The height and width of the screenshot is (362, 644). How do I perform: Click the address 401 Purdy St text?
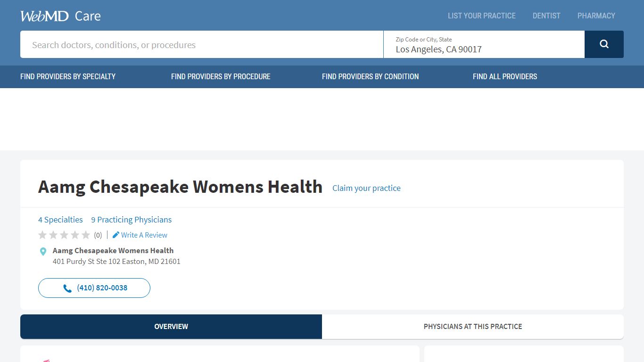pyautogui.click(x=116, y=261)
